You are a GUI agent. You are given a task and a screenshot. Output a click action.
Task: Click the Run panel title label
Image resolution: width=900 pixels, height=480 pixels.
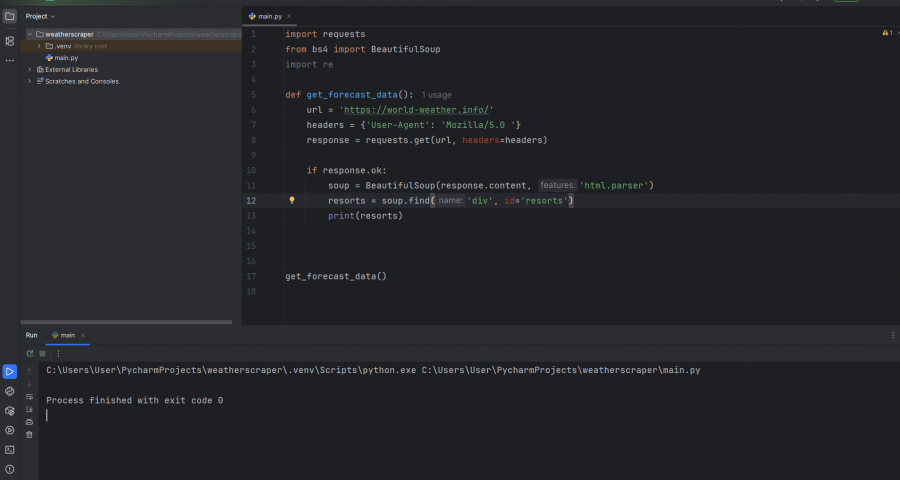pos(32,335)
